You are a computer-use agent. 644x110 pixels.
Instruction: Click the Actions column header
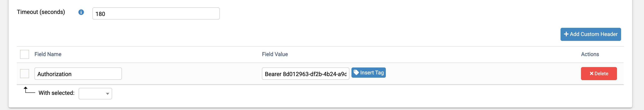(x=590, y=54)
